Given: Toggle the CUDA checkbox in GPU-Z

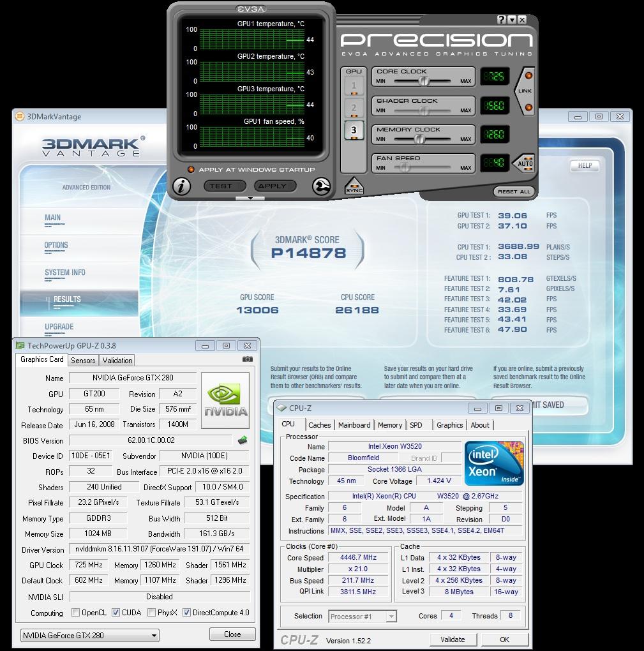Looking at the screenshot, I should click(116, 613).
